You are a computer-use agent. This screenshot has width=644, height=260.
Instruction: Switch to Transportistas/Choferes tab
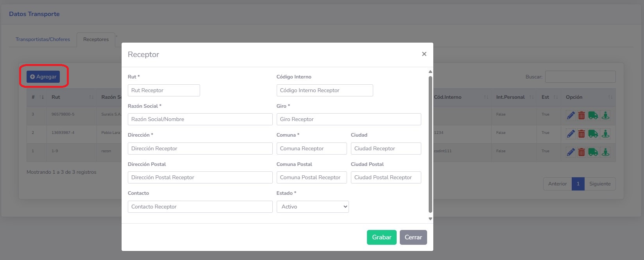point(43,39)
